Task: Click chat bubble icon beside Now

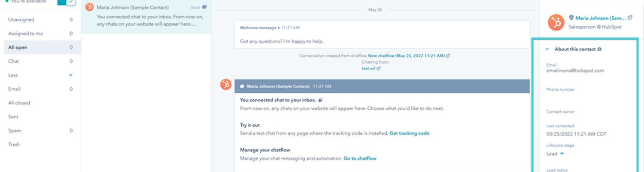Action: tap(204, 7)
